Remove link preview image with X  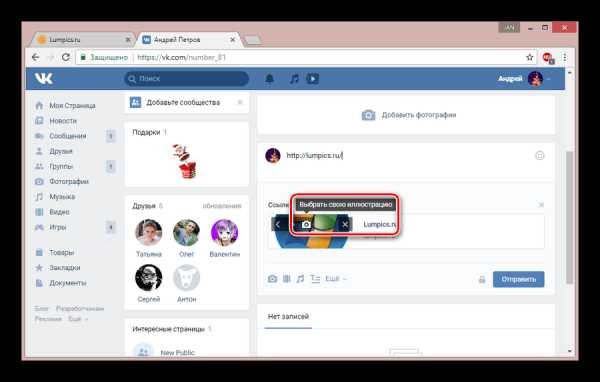click(345, 225)
